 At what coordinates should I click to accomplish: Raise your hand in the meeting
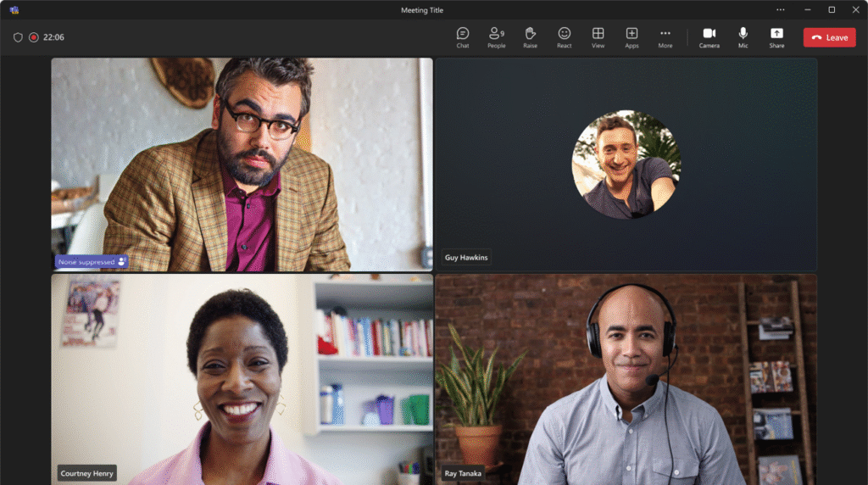(x=531, y=37)
